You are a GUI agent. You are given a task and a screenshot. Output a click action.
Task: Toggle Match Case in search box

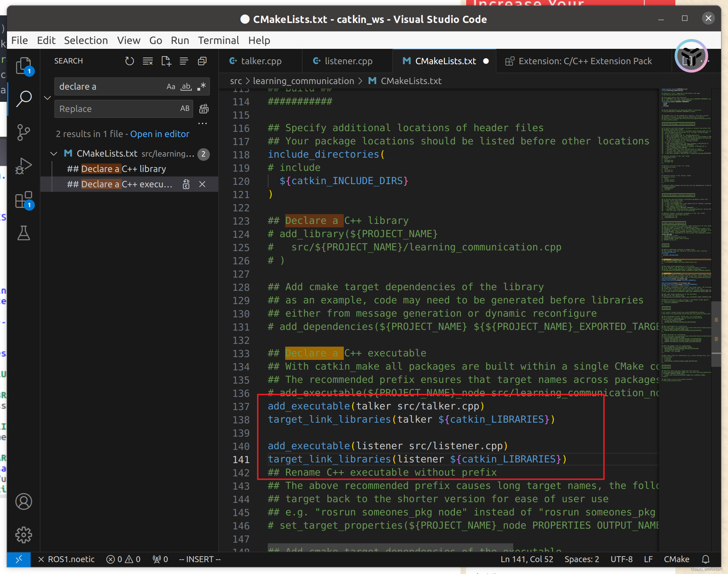point(170,86)
